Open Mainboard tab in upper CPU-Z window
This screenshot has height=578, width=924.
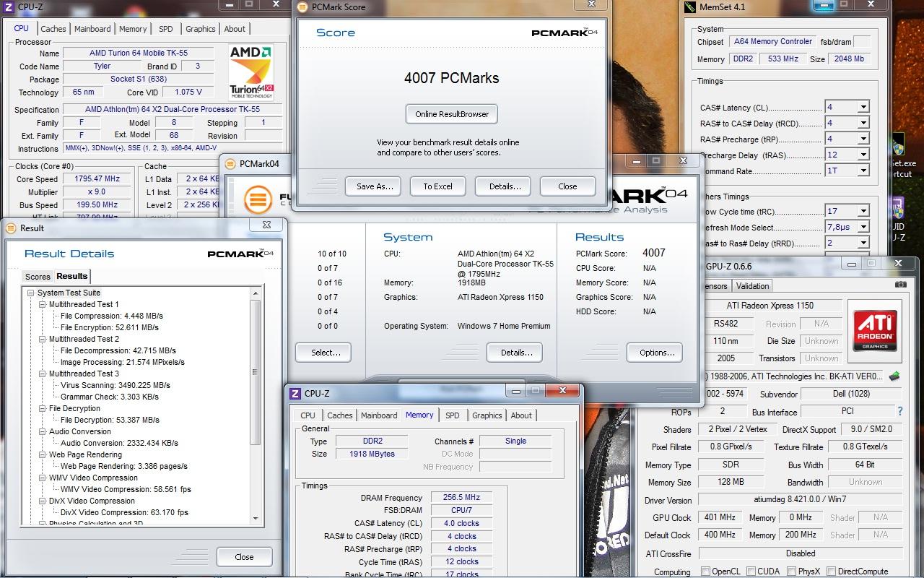(x=92, y=29)
